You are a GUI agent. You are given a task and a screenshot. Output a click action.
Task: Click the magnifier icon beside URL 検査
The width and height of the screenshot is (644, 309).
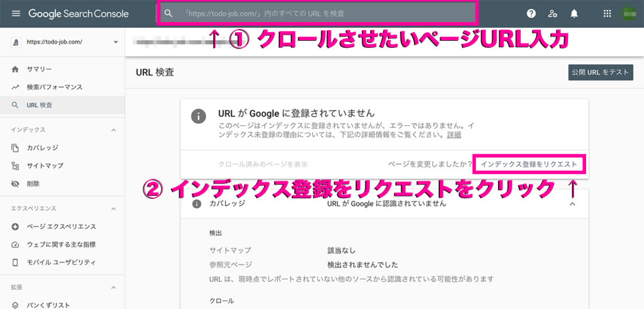[x=15, y=105]
